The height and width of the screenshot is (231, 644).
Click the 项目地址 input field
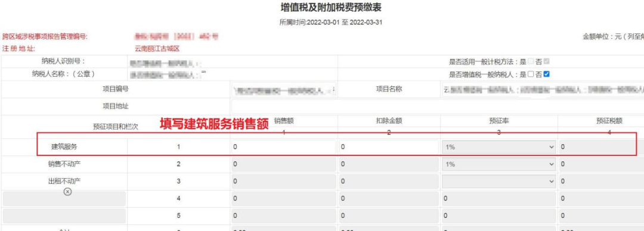coord(438,107)
